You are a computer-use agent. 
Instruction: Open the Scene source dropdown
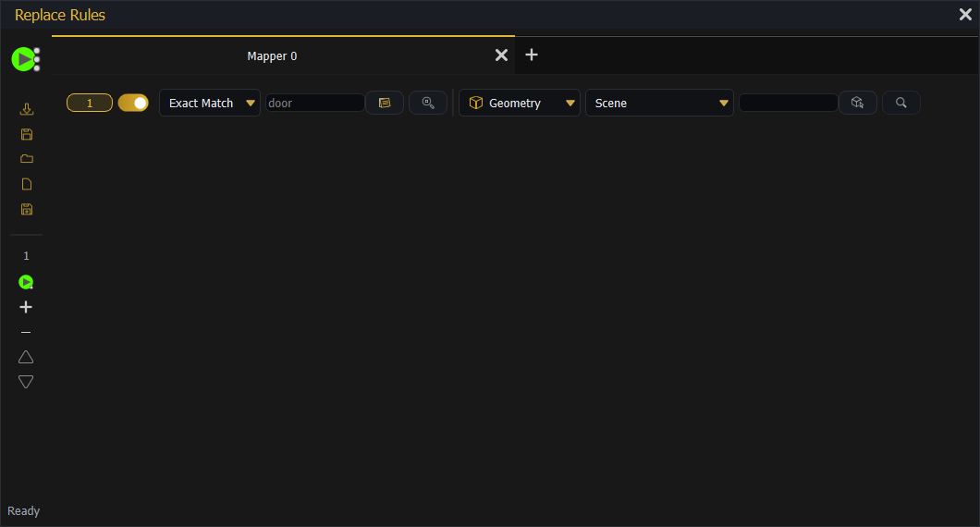click(x=659, y=103)
